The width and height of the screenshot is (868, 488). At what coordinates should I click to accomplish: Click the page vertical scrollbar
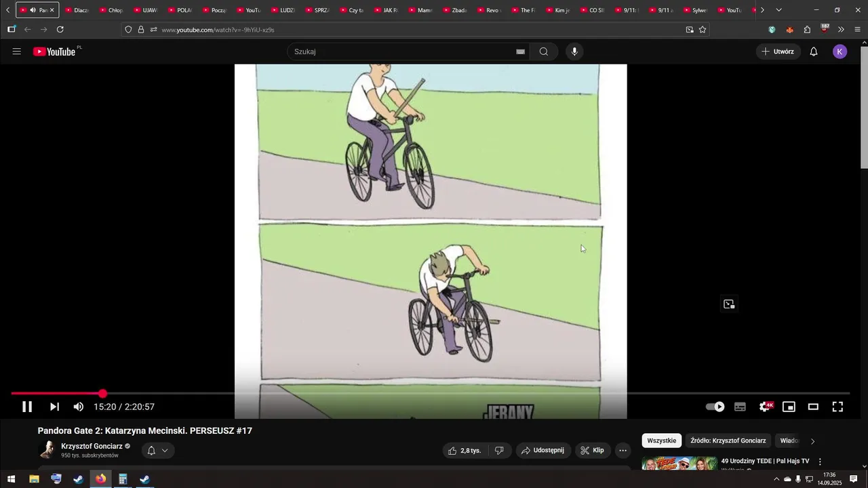click(864, 107)
